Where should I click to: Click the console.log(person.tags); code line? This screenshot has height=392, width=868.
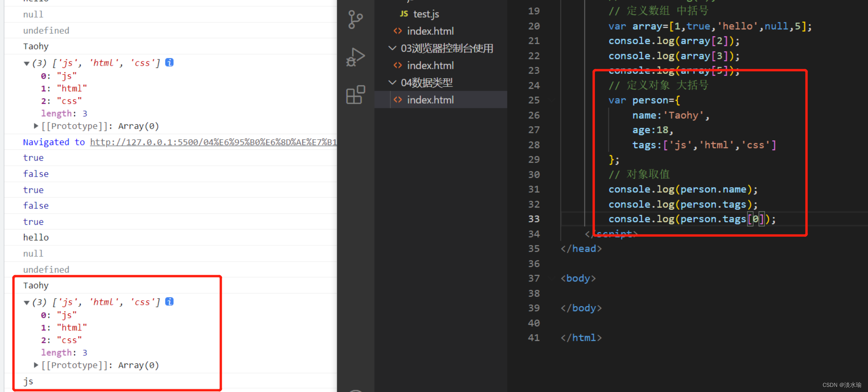tap(683, 204)
